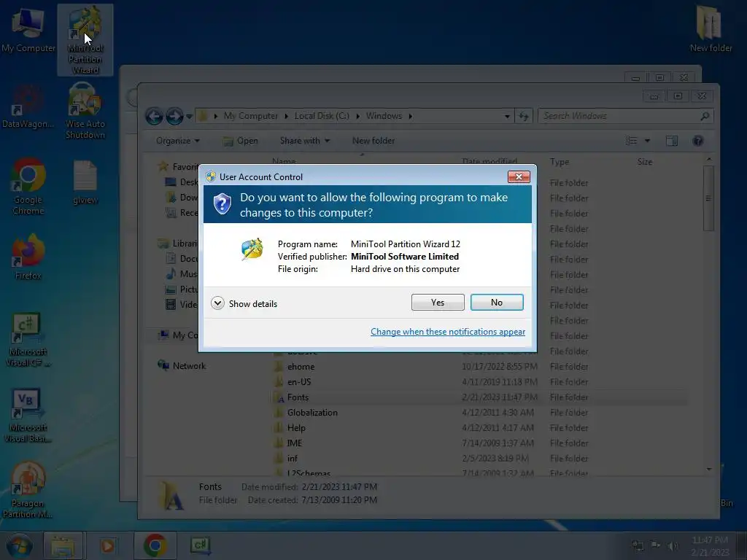
Task: Expand Show details in UAC dialog
Action: pos(244,303)
